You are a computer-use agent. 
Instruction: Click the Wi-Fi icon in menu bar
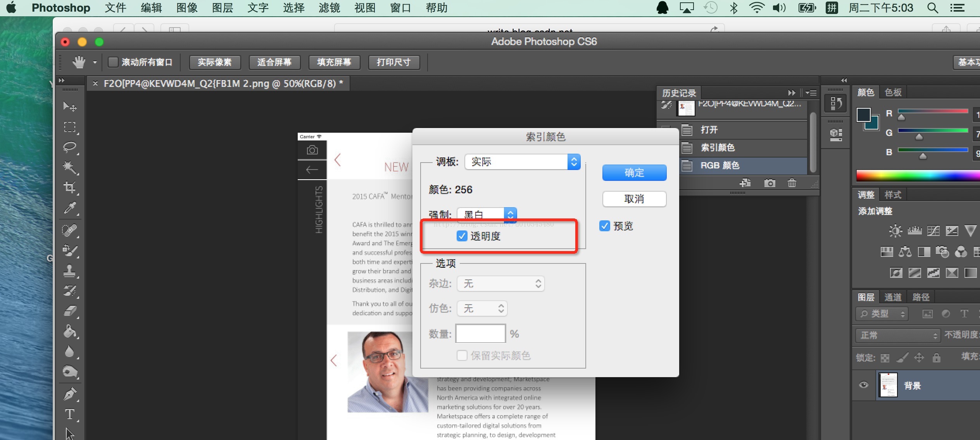[756, 8]
